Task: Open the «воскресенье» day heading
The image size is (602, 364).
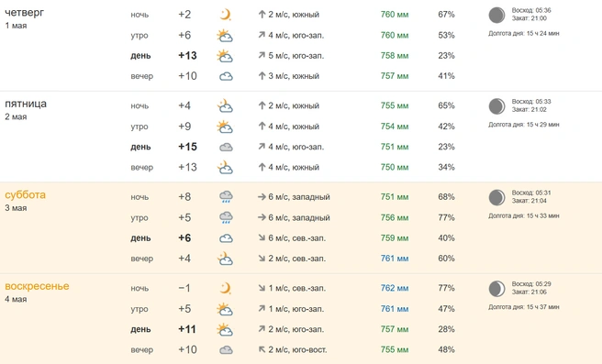Action: (37, 286)
